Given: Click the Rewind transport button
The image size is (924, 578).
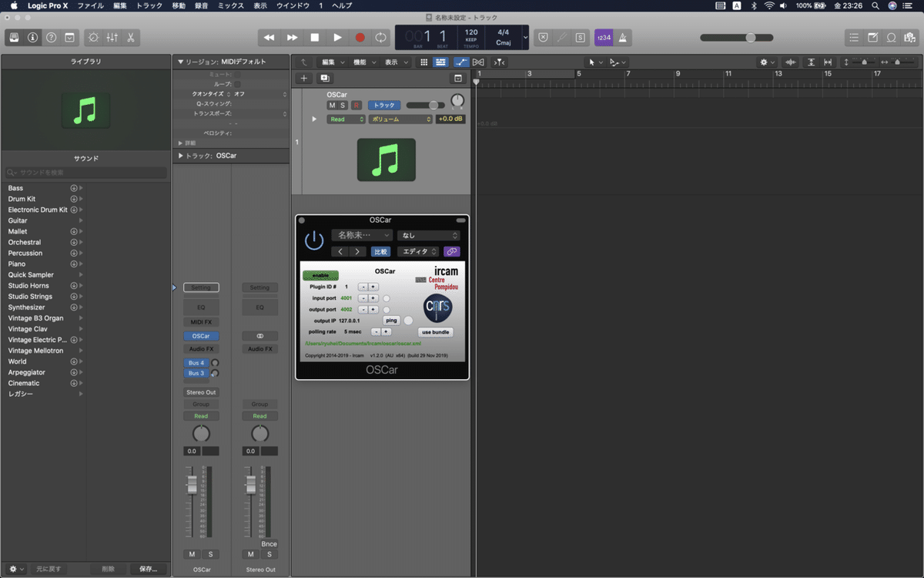Looking at the screenshot, I should (269, 37).
